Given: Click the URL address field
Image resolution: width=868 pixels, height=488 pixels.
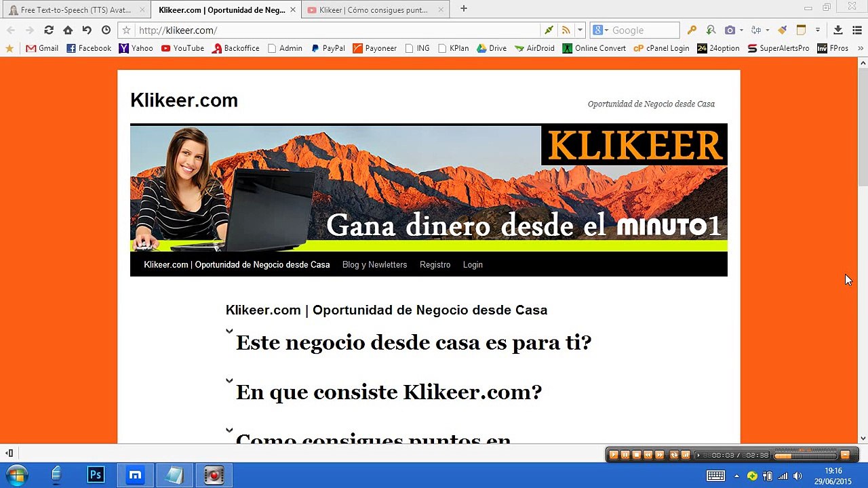Looking at the screenshot, I should pyautogui.click(x=338, y=30).
